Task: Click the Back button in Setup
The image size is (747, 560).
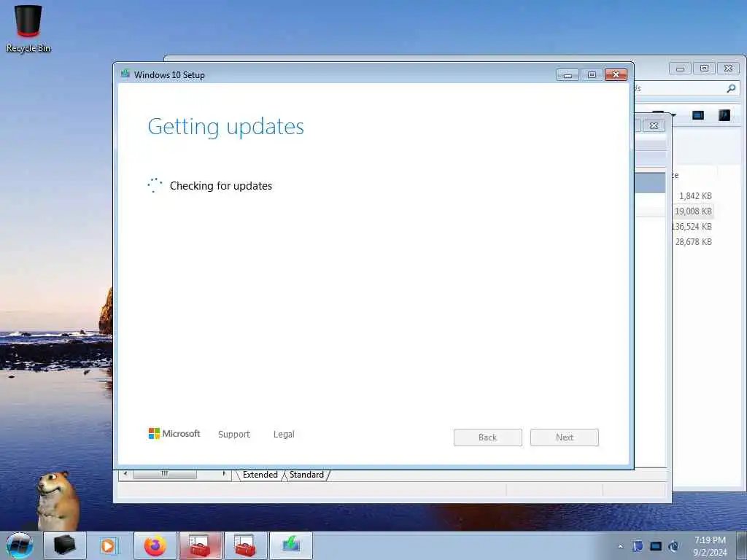Action: [x=487, y=437]
